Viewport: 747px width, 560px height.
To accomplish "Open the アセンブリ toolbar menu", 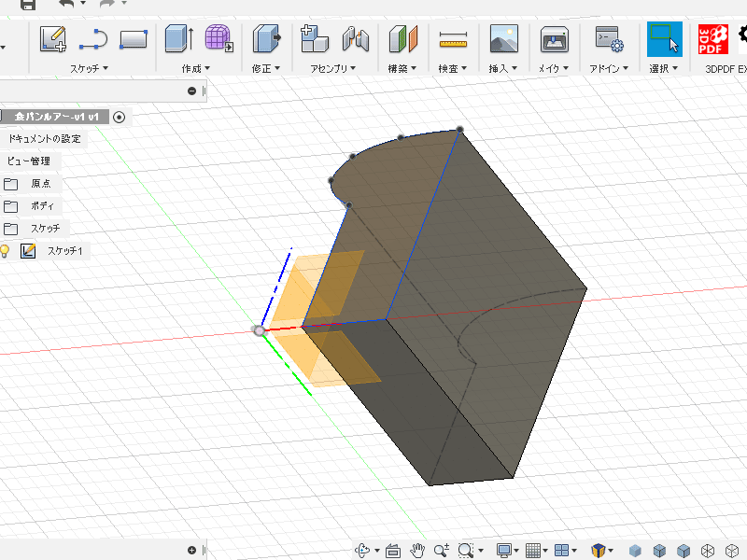I will click(x=333, y=68).
